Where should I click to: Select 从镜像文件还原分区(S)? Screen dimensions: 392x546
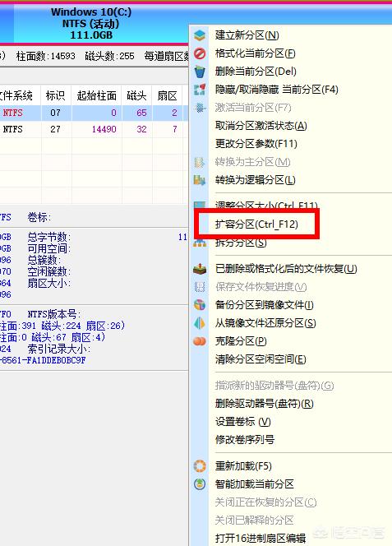click(x=265, y=323)
